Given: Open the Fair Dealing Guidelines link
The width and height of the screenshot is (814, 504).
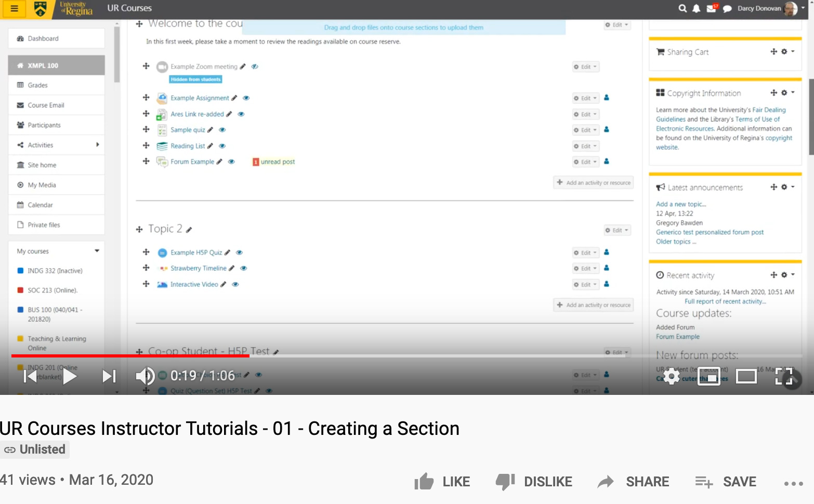Looking at the screenshot, I should coord(720,114).
